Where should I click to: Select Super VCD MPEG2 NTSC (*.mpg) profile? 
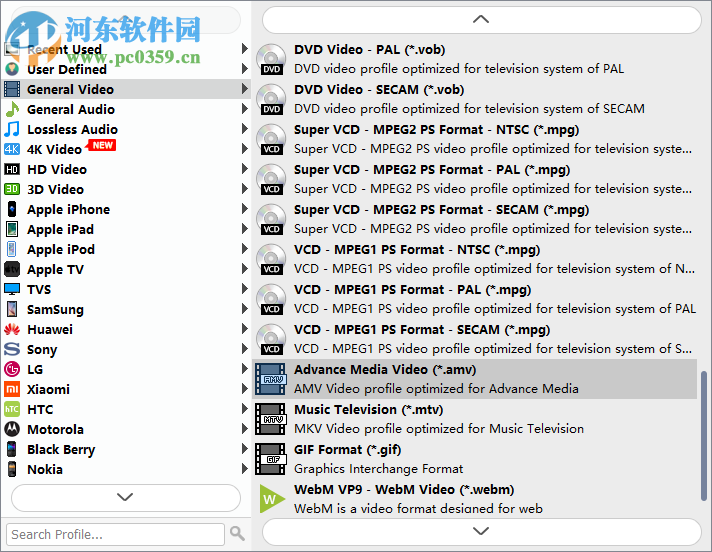coord(475,139)
